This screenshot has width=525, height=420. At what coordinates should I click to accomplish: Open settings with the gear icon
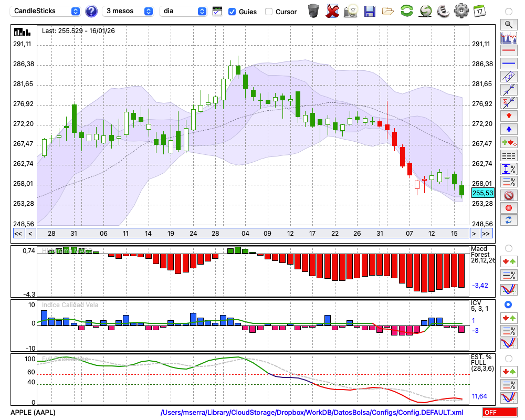click(x=461, y=10)
